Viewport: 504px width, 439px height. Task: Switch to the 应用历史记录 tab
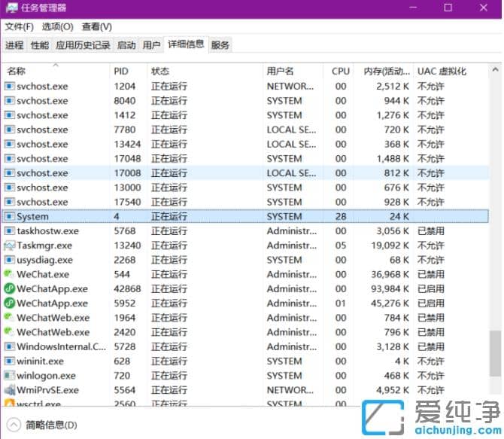[x=83, y=45]
